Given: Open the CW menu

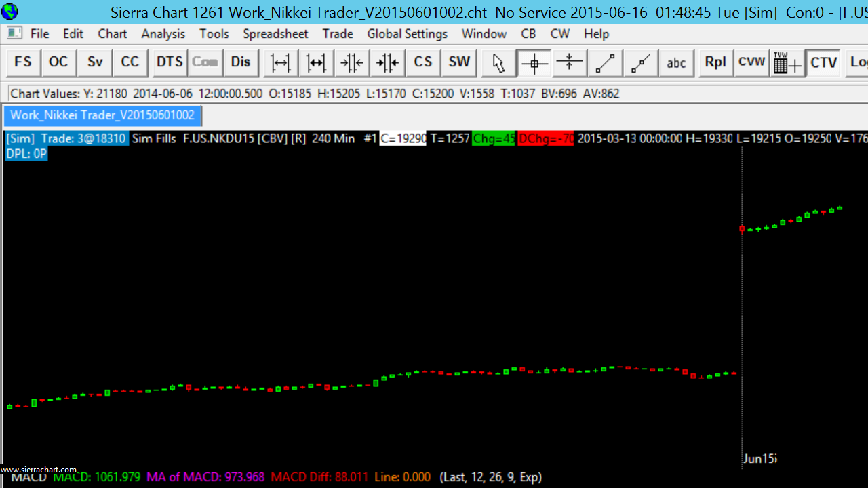Looking at the screenshot, I should [x=560, y=34].
